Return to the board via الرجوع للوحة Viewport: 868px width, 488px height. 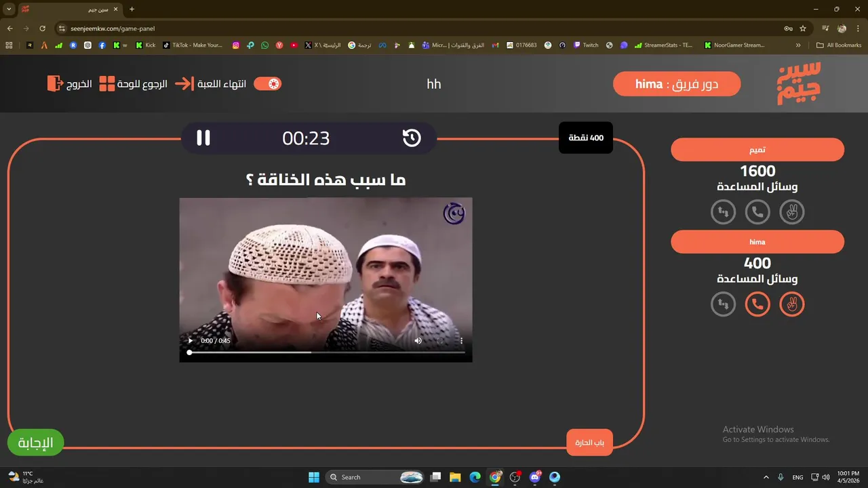(134, 84)
